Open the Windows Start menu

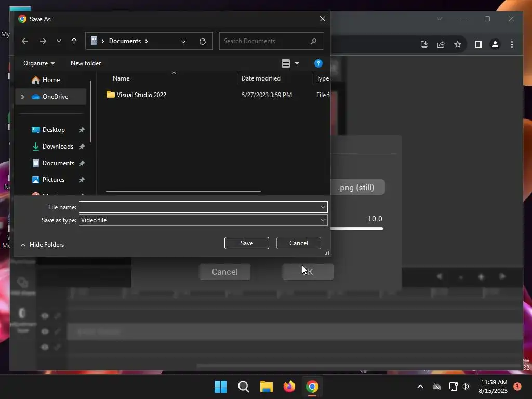pyautogui.click(x=220, y=387)
